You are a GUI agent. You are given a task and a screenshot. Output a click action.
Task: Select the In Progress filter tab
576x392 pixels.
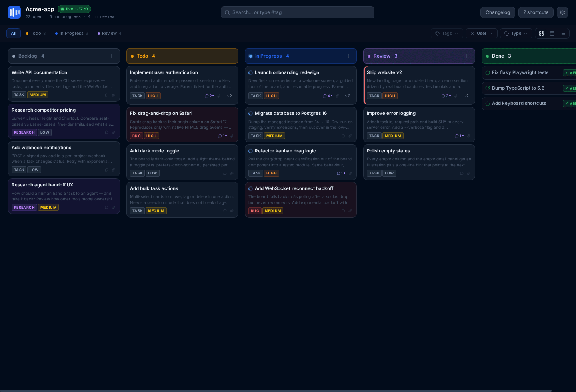pyautogui.click(x=72, y=34)
